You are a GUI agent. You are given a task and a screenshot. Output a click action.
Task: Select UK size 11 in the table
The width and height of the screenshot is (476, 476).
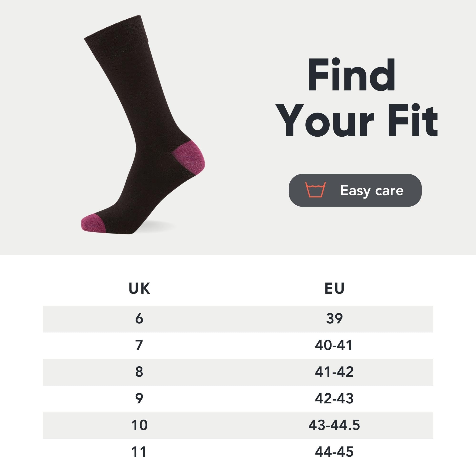pos(139,452)
